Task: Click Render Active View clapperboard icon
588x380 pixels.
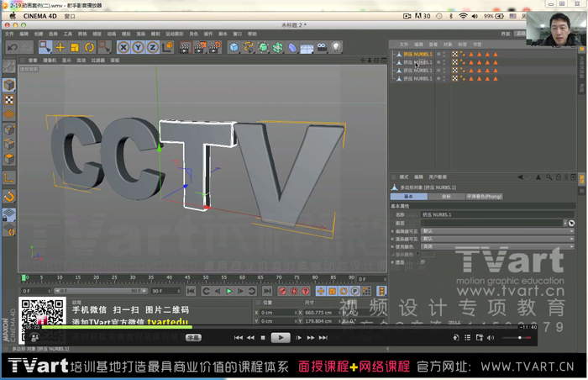Action: coord(185,47)
